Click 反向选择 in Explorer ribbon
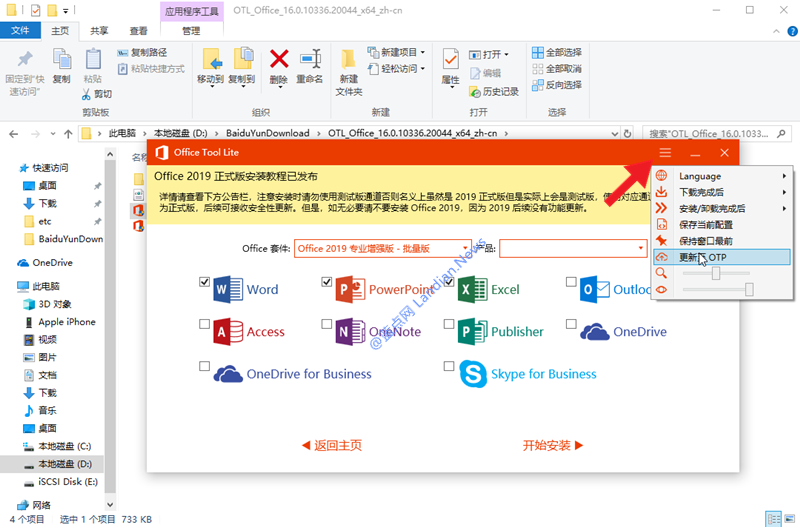 (557, 85)
